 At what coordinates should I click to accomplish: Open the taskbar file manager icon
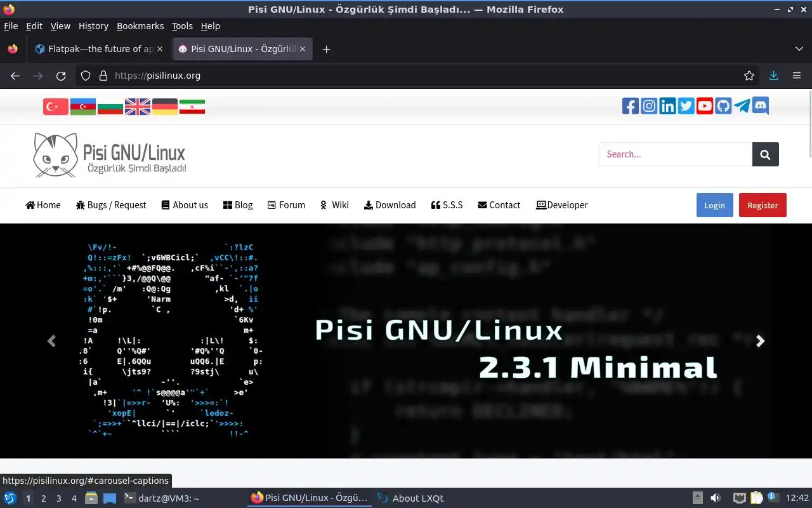[x=91, y=498]
